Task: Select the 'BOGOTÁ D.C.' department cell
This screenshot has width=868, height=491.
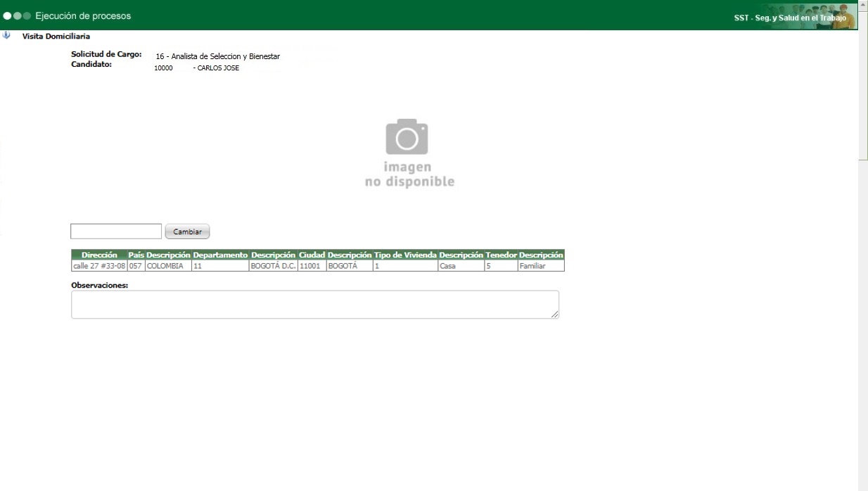Action: click(x=273, y=266)
